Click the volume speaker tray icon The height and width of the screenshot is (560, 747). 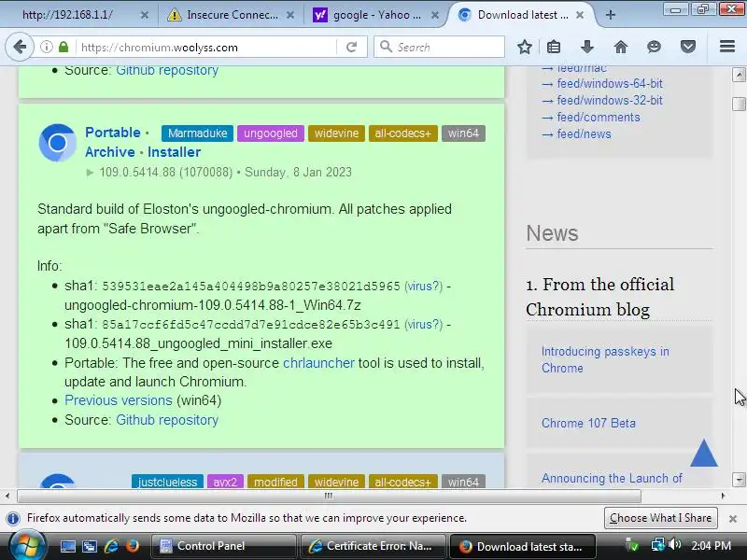coord(674,545)
